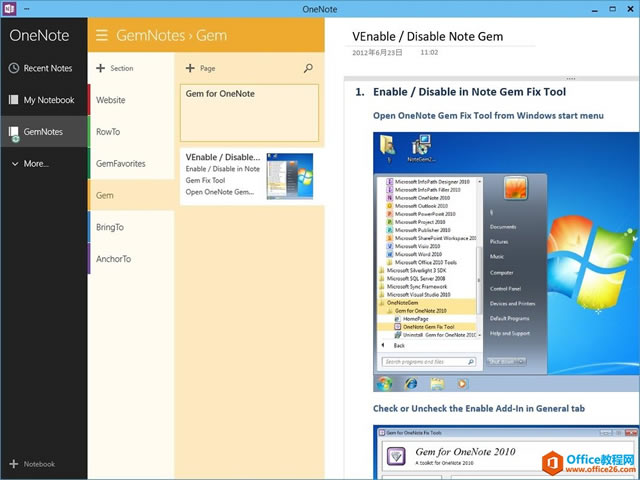Click the My Notebook book icon

(13, 100)
